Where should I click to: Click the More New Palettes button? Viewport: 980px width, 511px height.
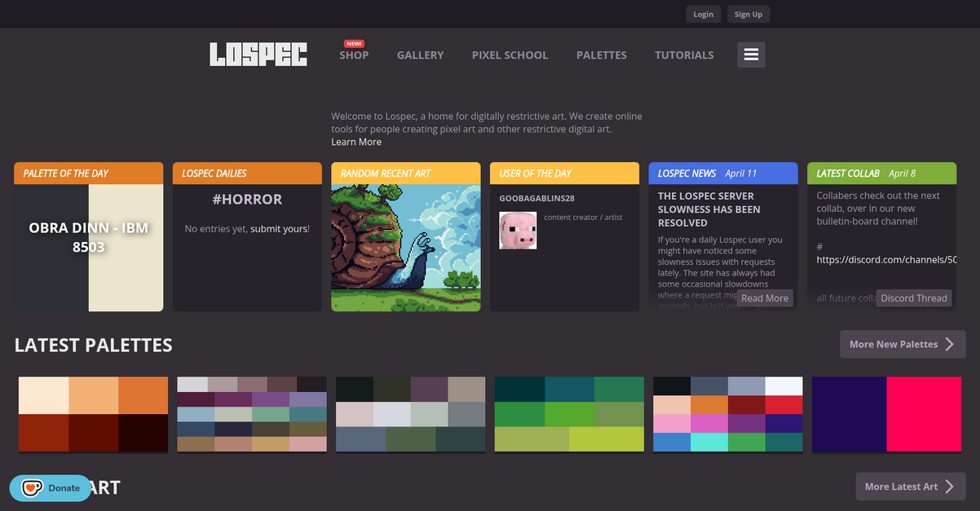(x=903, y=344)
